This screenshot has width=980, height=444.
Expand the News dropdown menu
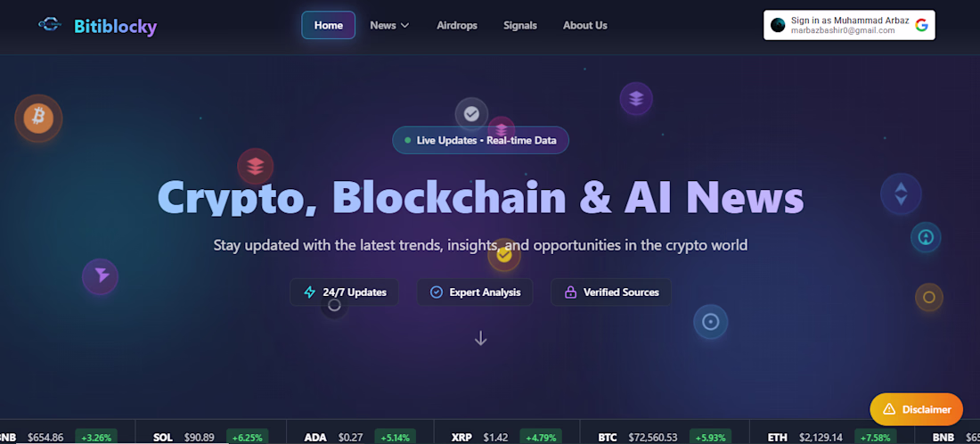pyautogui.click(x=389, y=25)
